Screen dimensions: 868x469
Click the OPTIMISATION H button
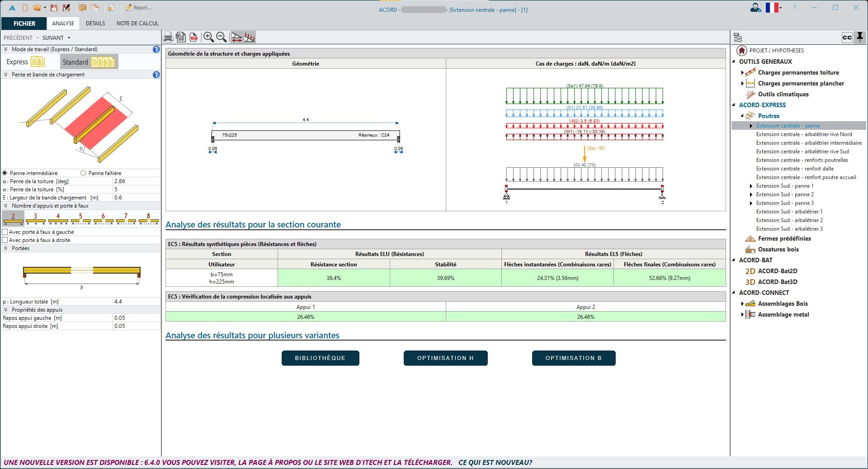pos(445,358)
